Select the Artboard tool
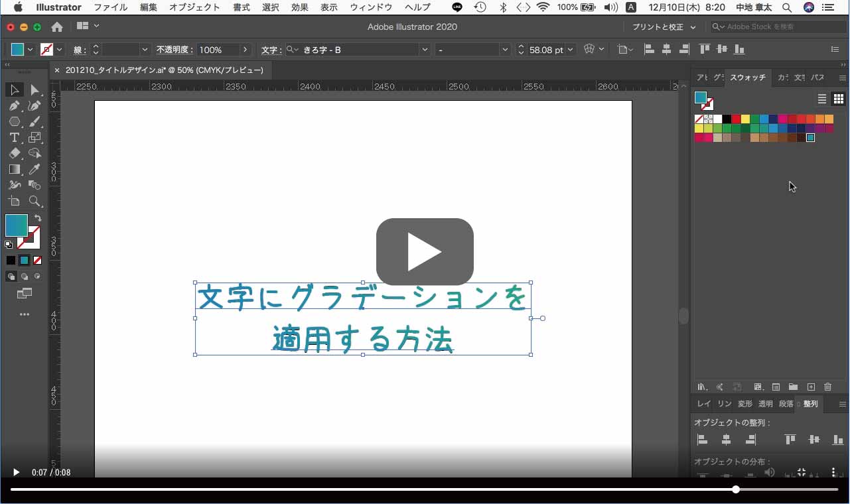The image size is (850, 504). pyautogui.click(x=14, y=201)
